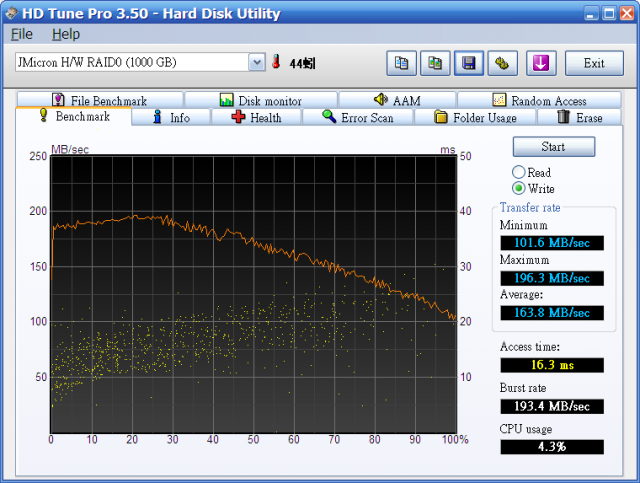The width and height of the screenshot is (640, 483).
Task: Select the Read radio button
Action: (x=519, y=173)
